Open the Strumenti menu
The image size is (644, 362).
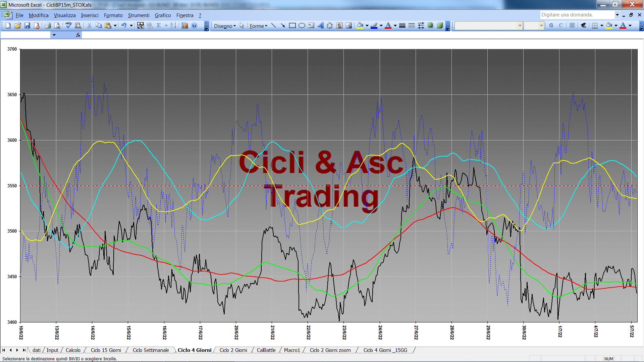[x=139, y=15]
